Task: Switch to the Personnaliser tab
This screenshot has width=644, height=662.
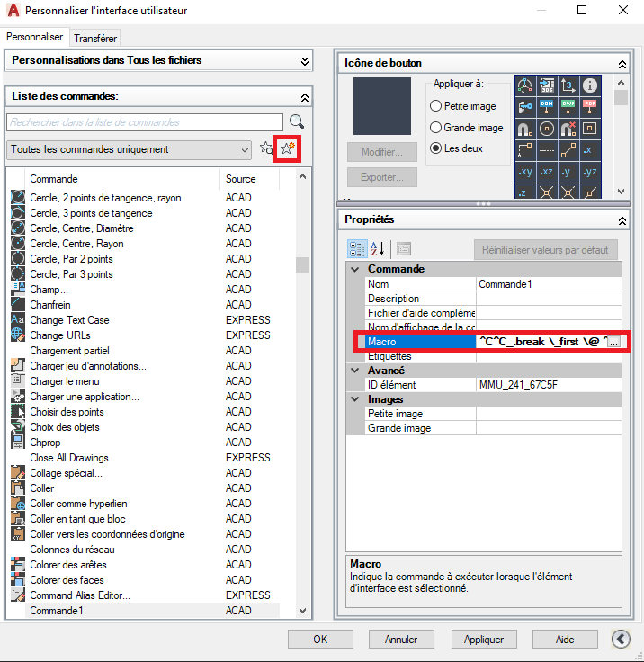Action: [34, 37]
